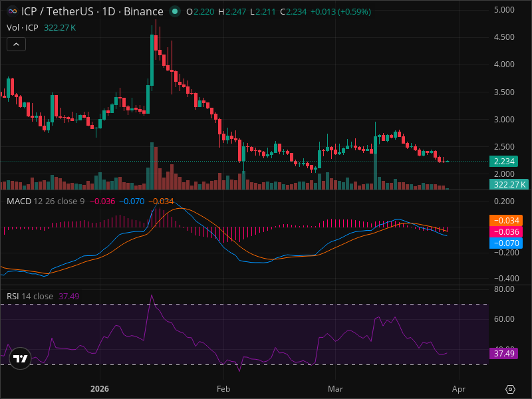Click the Vol legend value 322.27 K
This screenshot has height=399, width=532.
pyautogui.click(x=60, y=28)
